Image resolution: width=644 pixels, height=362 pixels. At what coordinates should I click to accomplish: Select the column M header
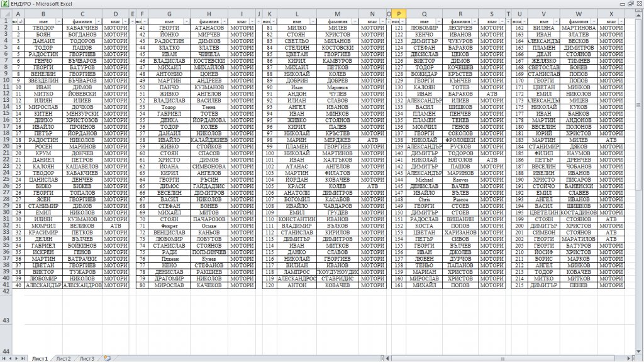click(x=337, y=14)
